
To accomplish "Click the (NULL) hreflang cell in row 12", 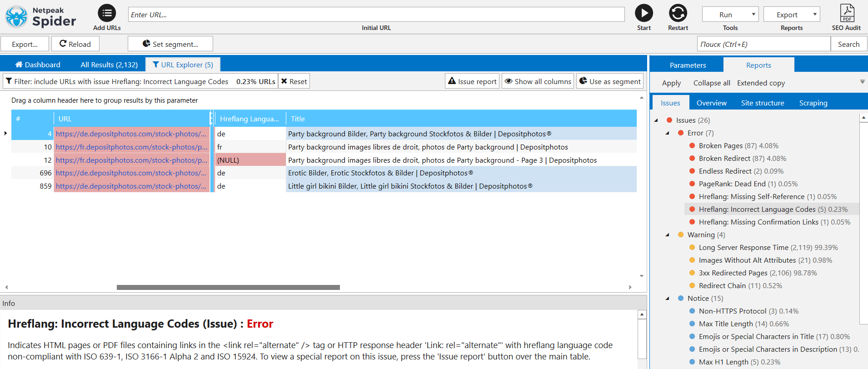I will pyautogui.click(x=250, y=160).
